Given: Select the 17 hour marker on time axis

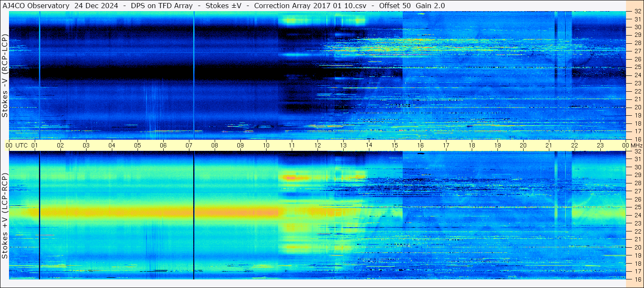Looking at the screenshot, I should coord(446,145).
